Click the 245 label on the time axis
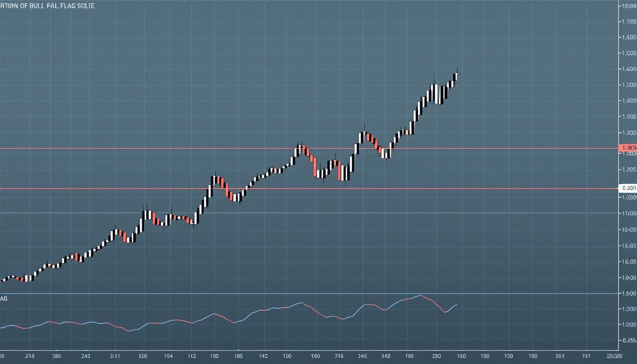637x364 pixels. pyautogui.click(x=363, y=355)
